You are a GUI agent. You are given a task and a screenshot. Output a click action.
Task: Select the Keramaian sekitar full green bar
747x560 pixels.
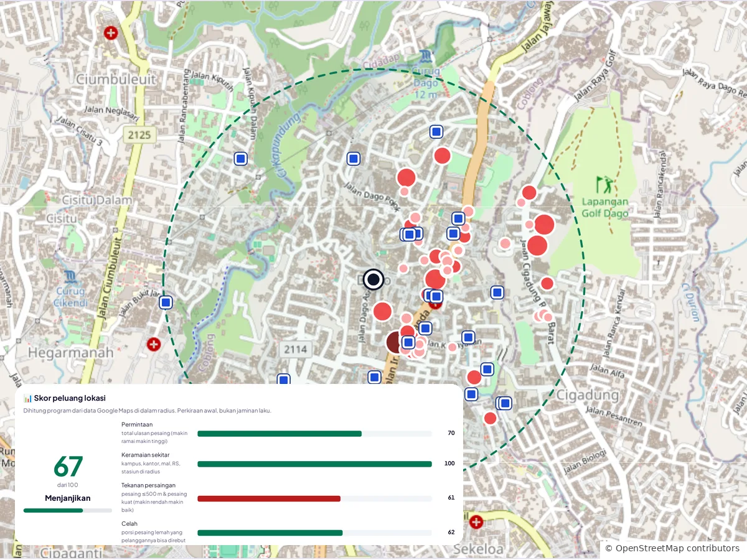(x=314, y=464)
